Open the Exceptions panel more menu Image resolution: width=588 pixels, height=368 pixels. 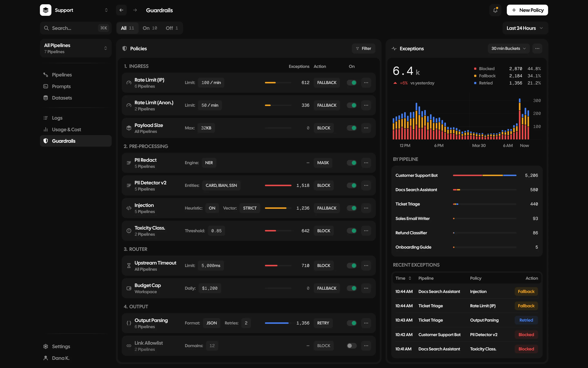[x=537, y=49]
